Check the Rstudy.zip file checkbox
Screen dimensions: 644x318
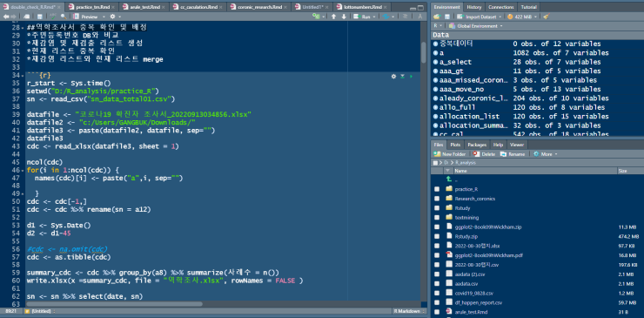point(437,237)
